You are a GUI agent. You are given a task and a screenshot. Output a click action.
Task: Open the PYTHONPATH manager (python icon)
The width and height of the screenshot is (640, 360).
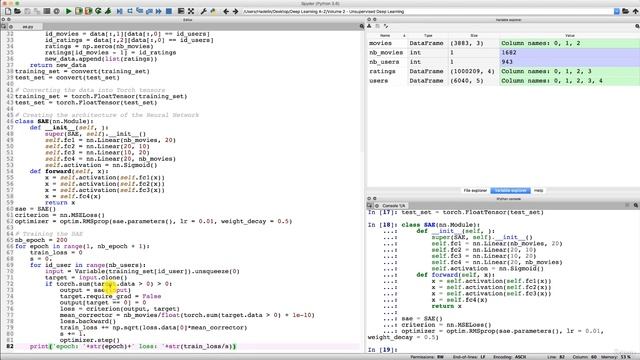[213, 11]
